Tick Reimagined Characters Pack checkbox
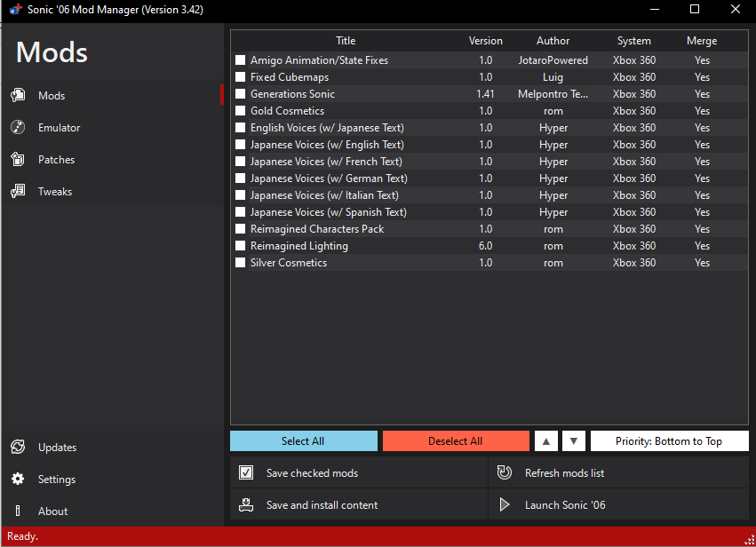 point(240,229)
